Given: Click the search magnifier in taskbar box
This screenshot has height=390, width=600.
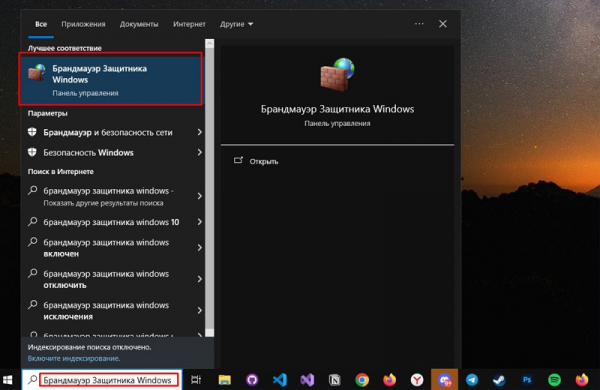Looking at the screenshot, I should point(33,380).
